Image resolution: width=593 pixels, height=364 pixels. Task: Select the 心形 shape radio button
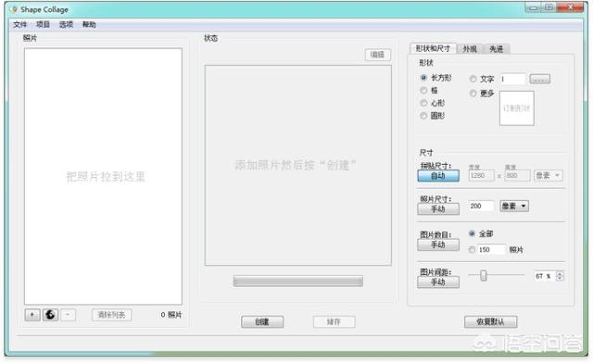(x=423, y=103)
